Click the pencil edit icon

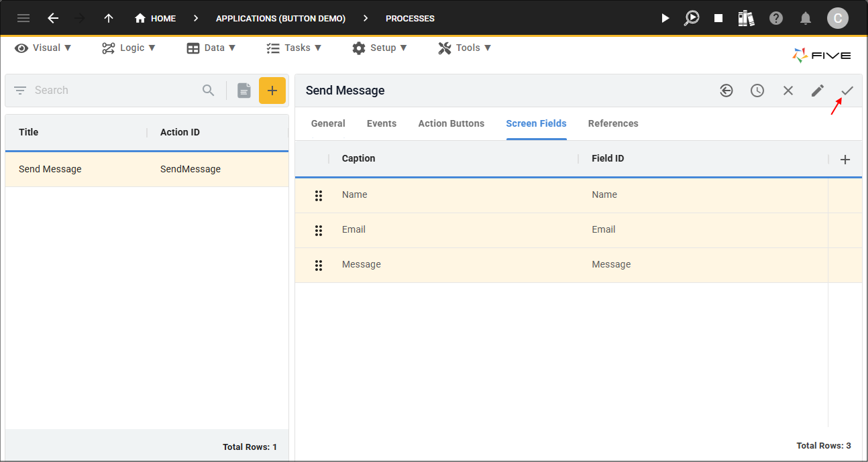818,91
